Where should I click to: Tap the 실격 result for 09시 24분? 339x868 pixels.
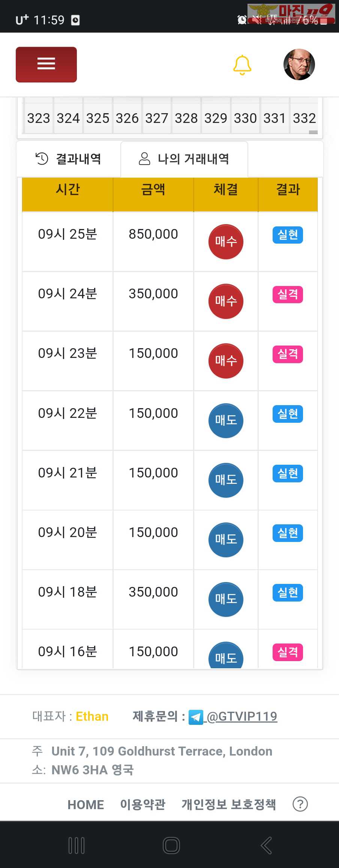click(x=288, y=295)
